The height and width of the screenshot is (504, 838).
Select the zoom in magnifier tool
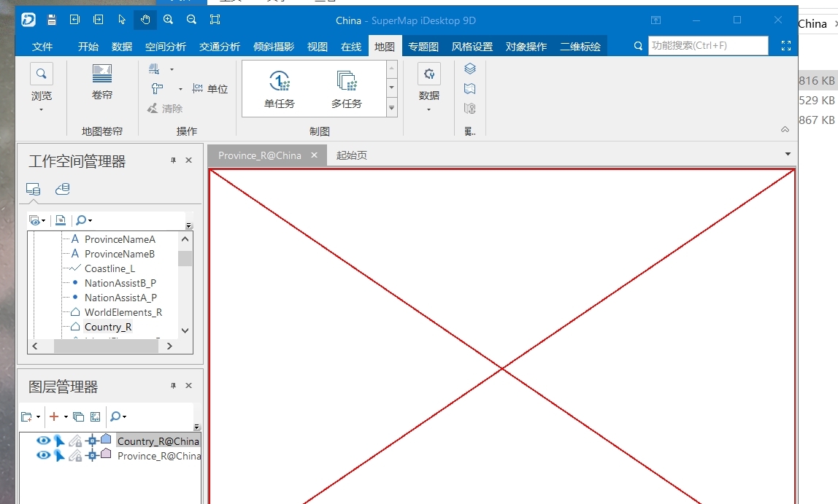[169, 20]
